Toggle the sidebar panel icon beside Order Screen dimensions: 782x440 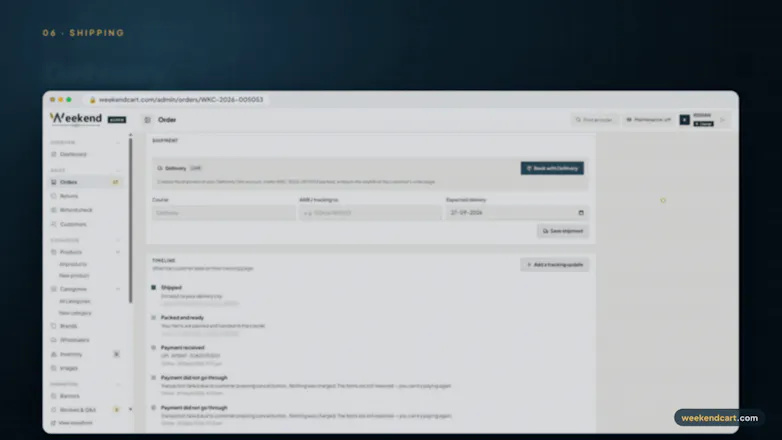[x=148, y=120]
